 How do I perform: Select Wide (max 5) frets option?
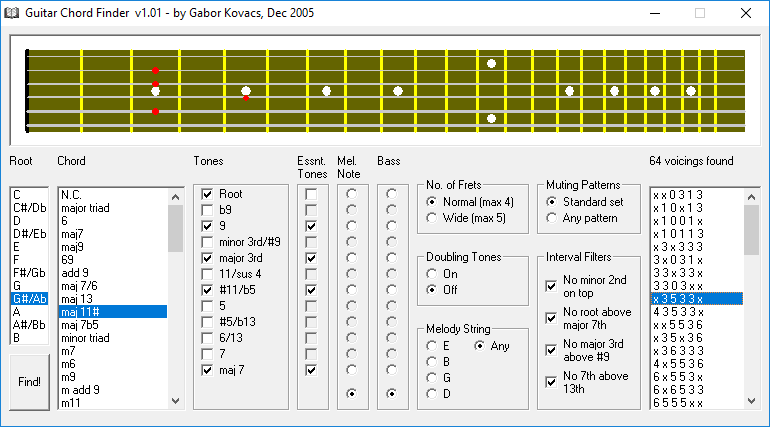coord(432,218)
